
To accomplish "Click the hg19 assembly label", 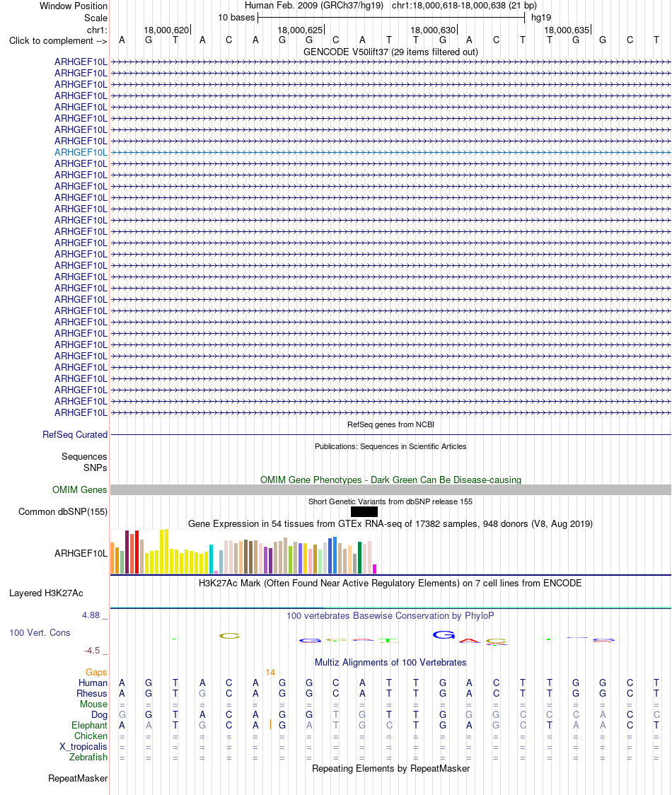I will point(541,17).
